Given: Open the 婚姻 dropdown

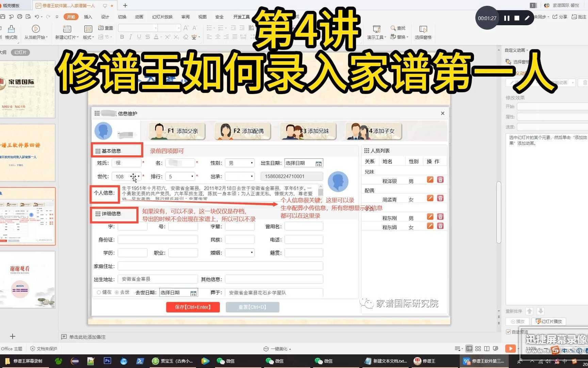Looking at the screenshot, I should [x=240, y=253].
